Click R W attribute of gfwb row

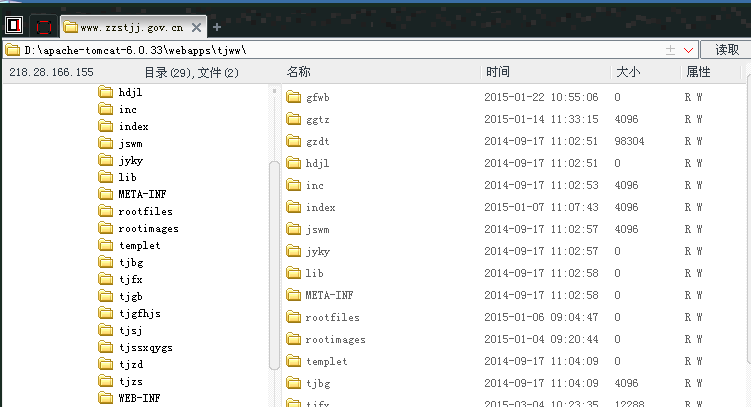(694, 97)
